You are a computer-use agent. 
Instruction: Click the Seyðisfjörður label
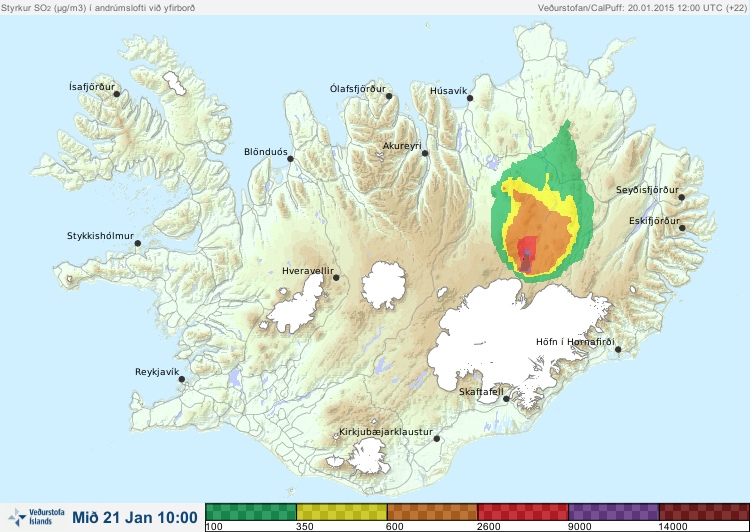click(x=647, y=190)
